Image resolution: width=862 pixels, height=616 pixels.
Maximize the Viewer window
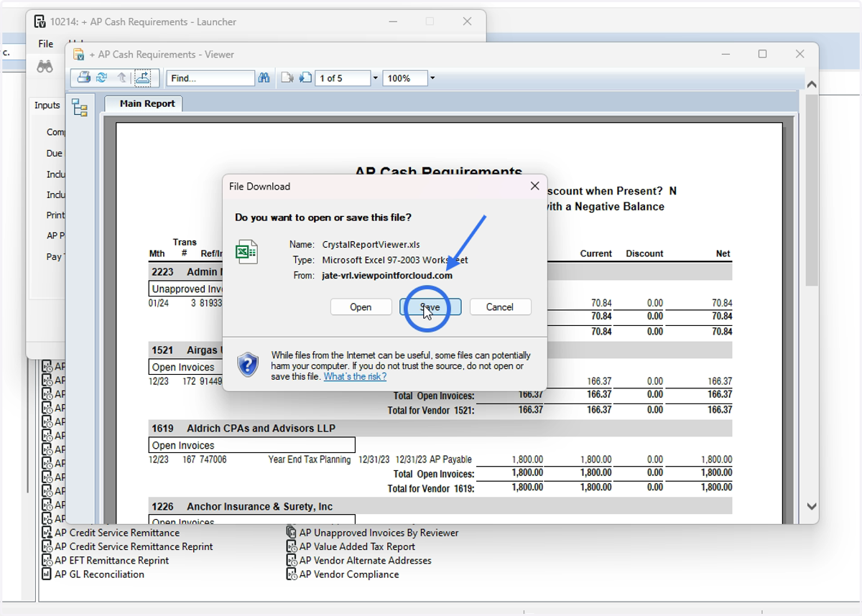(x=763, y=54)
